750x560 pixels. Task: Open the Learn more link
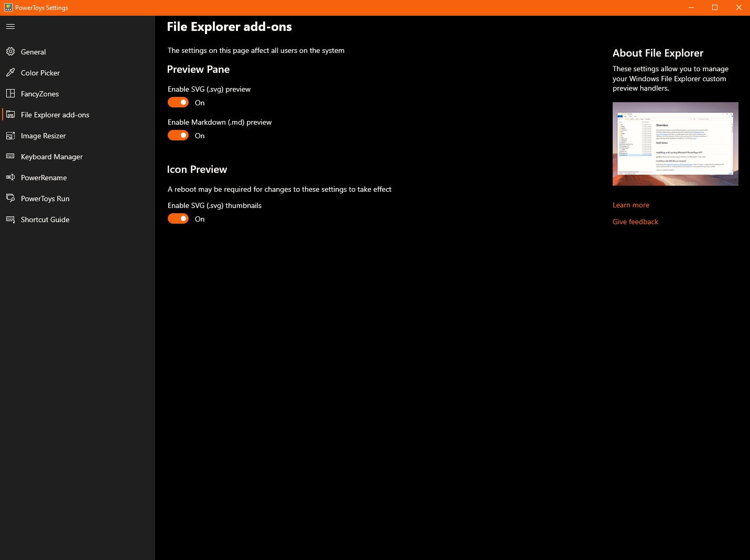(631, 205)
